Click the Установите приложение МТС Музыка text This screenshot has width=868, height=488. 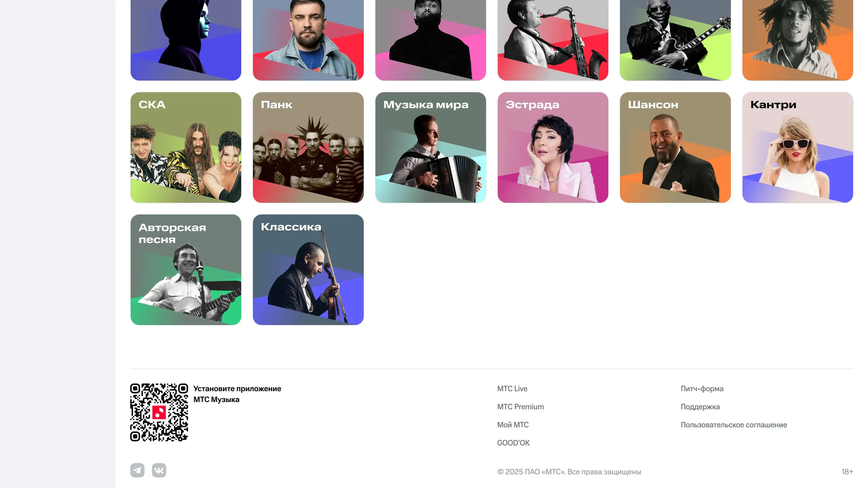click(237, 394)
